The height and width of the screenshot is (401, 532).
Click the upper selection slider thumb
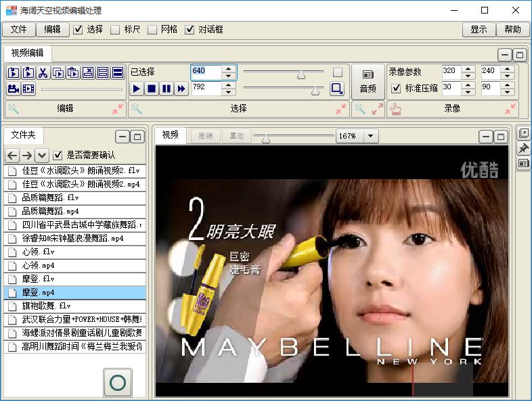[x=301, y=75]
